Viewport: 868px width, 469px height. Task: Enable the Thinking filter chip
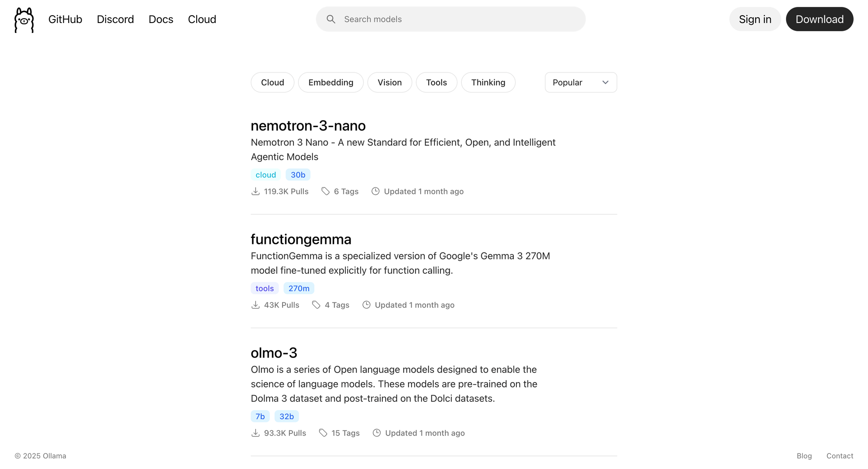(488, 82)
